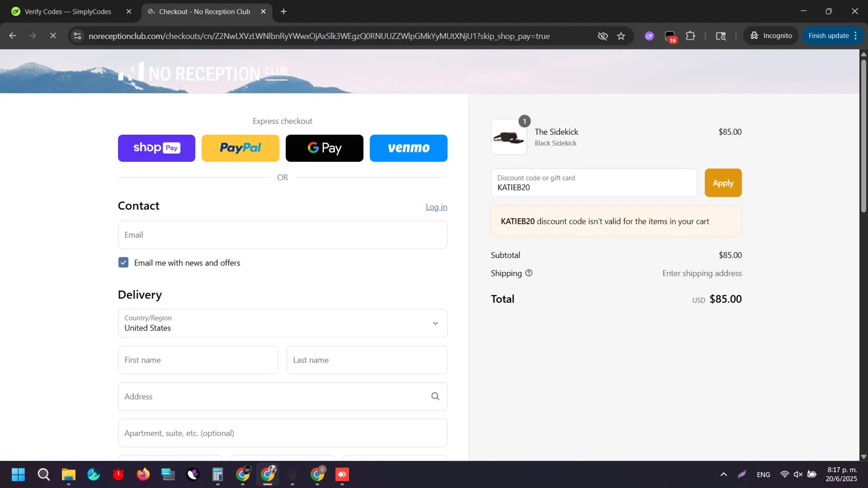Open the Country/Region dropdown
Image resolution: width=868 pixels, height=488 pixels.
click(282, 323)
